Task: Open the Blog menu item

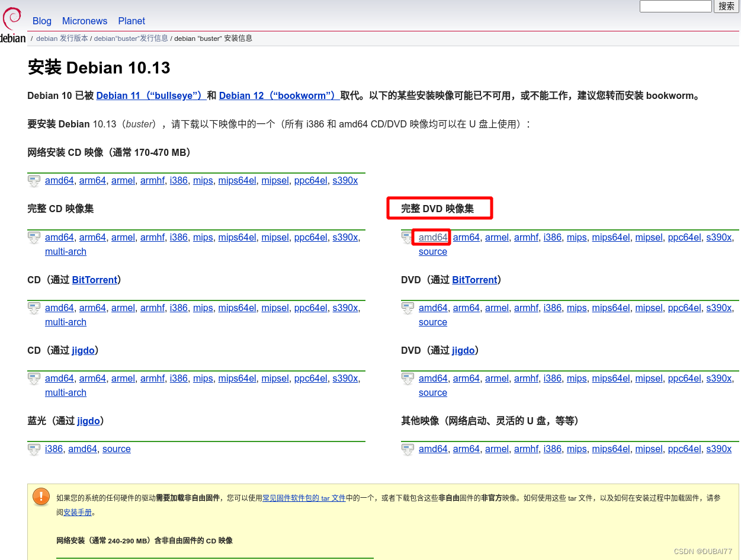Action: [x=41, y=21]
